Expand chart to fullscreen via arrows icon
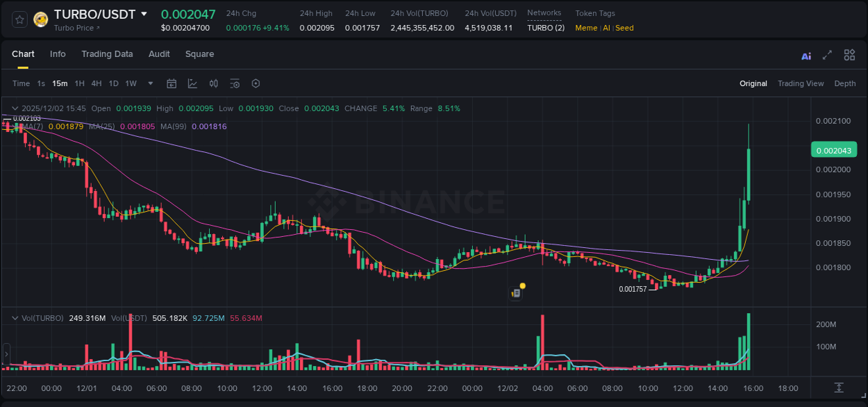Image resolution: width=868 pixels, height=407 pixels. [x=827, y=55]
